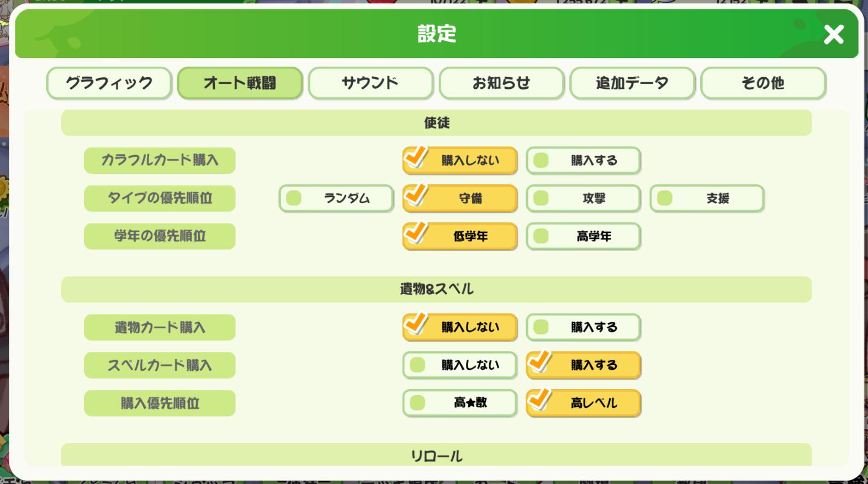Open the サウンド tab
This screenshot has width=868, height=484.
click(x=371, y=83)
